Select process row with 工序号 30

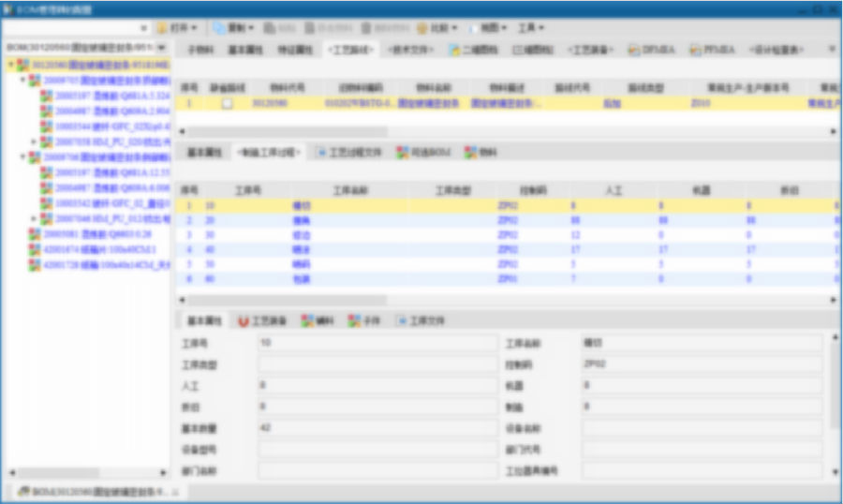508,235
